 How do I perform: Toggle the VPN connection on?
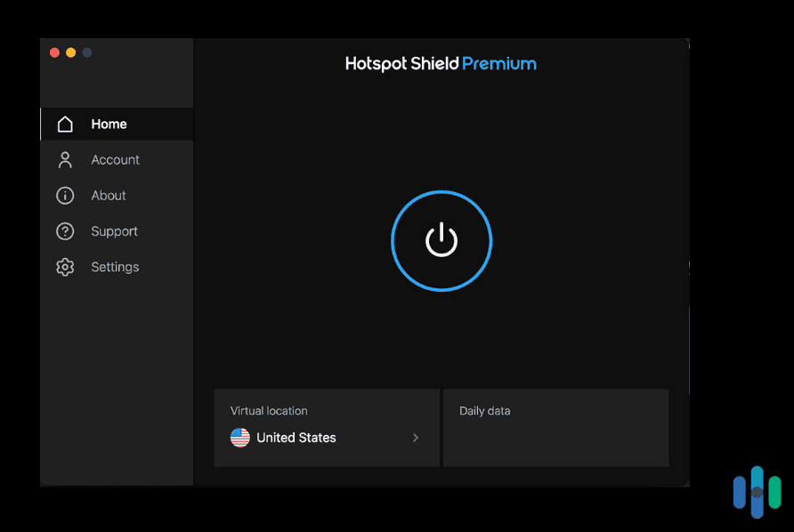click(441, 240)
